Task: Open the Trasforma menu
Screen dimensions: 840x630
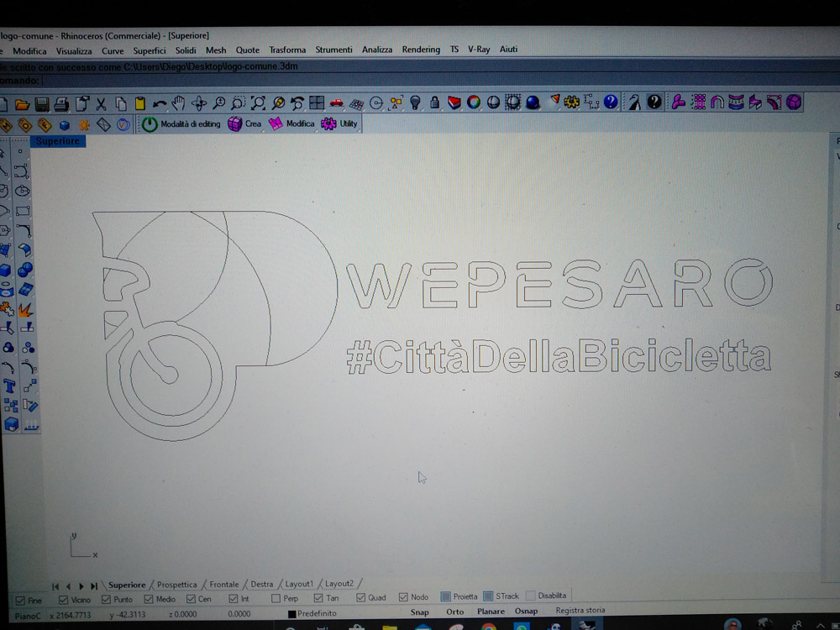Action: pyautogui.click(x=287, y=50)
